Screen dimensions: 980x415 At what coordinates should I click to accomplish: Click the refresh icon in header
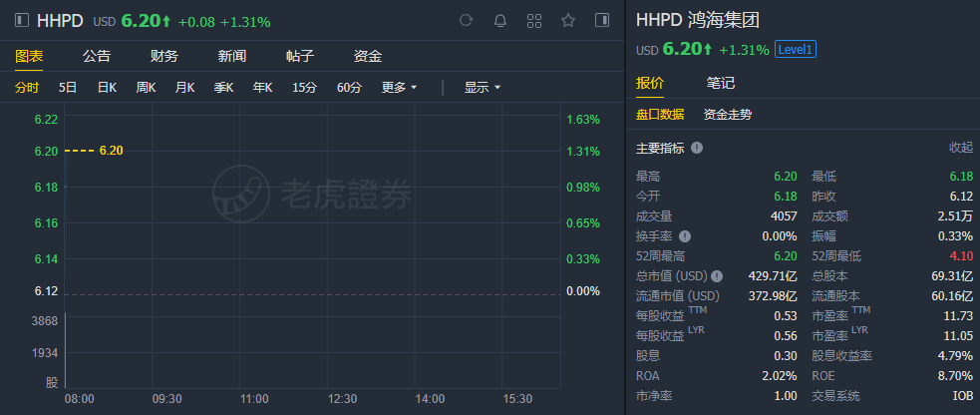click(466, 21)
